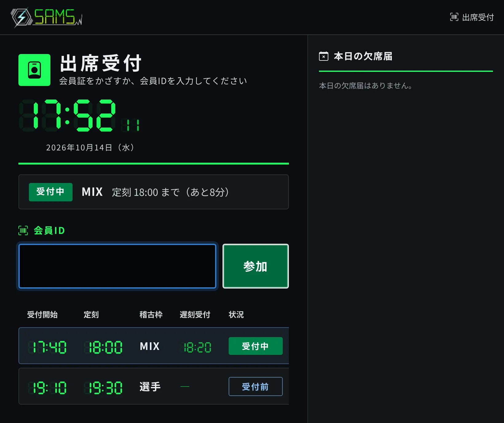Click the 19:30 scheduled time in the 選手 row
Viewport: 504px width, 423px height.
[103, 388]
